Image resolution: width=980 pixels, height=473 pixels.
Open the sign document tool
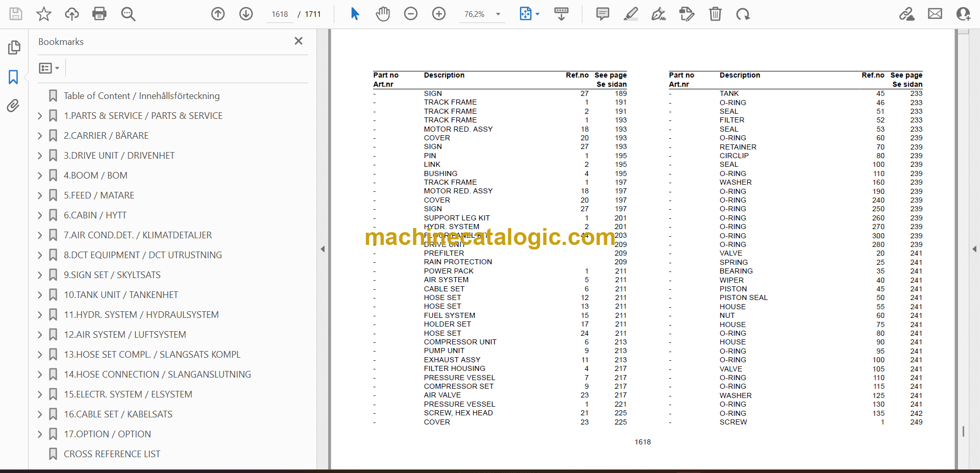coord(658,14)
